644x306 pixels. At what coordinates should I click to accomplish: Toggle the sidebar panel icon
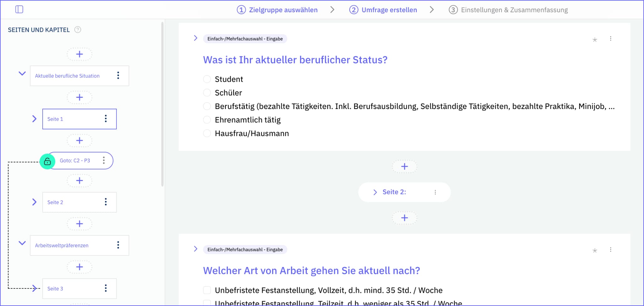point(19,9)
